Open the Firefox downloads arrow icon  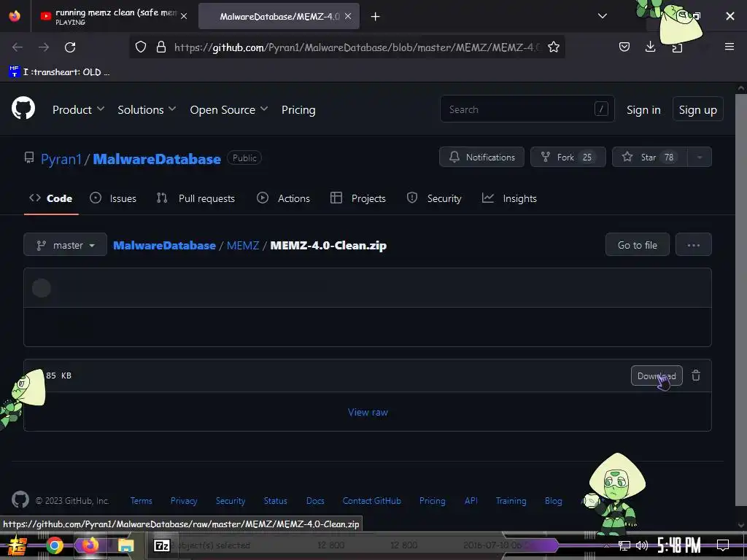tap(650, 47)
